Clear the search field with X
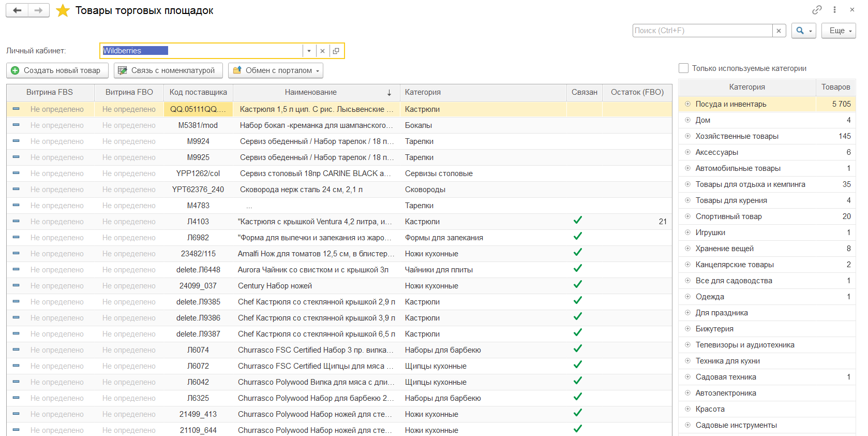This screenshot has height=436, width=868. [x=779, y=31]
